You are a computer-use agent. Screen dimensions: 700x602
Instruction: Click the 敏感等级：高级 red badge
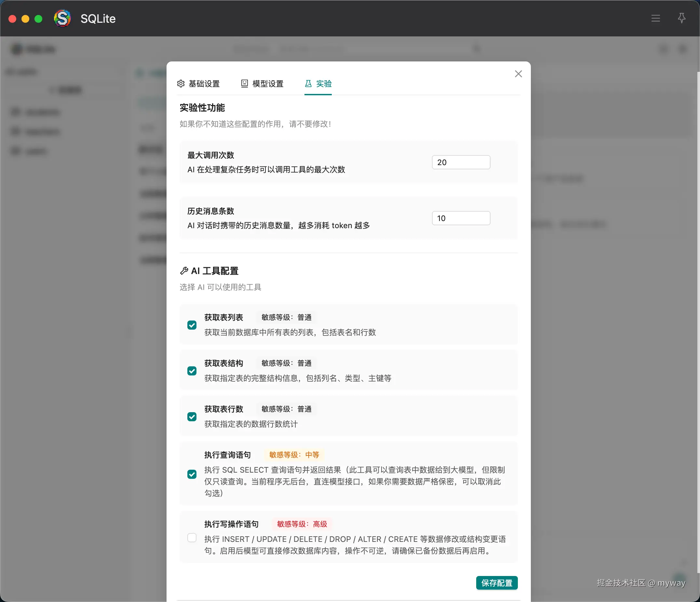(302, 524)
